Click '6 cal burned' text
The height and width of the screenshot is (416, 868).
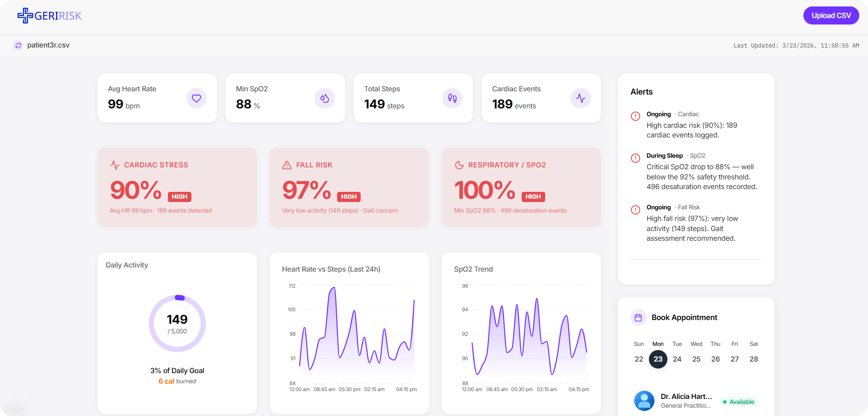(x=177, y=381)
